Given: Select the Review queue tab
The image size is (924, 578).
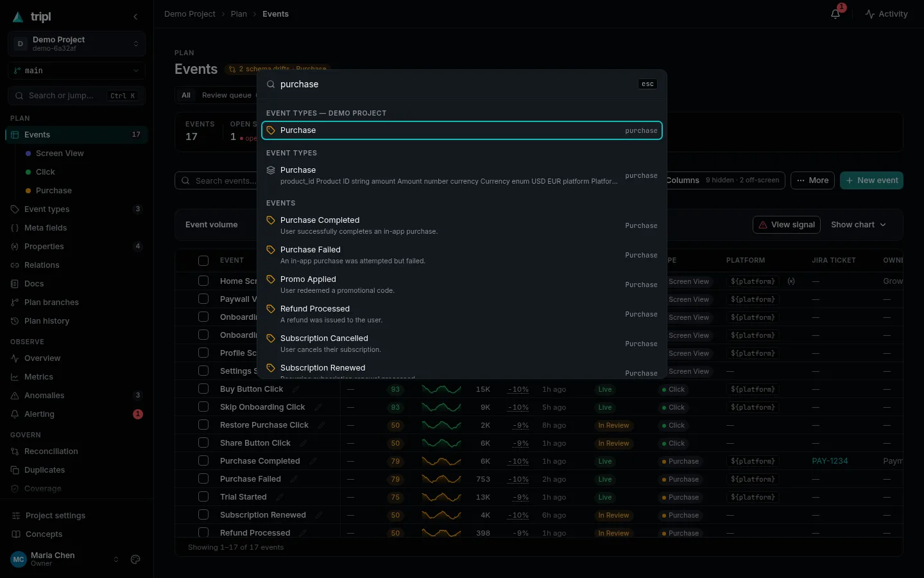Looking at the screenshot, I should [227, 95].
